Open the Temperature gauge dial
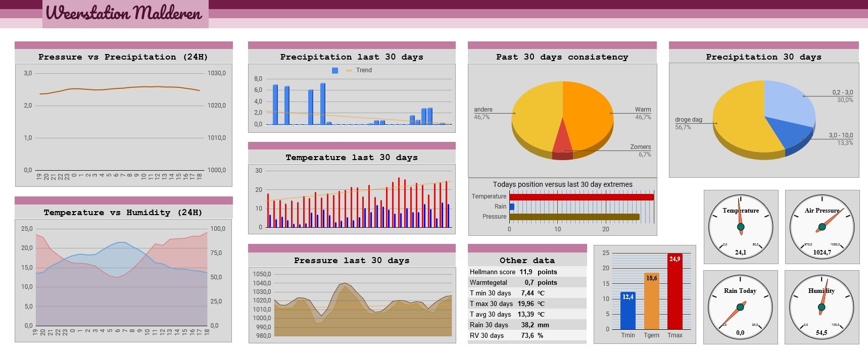 tap(741, 227)
